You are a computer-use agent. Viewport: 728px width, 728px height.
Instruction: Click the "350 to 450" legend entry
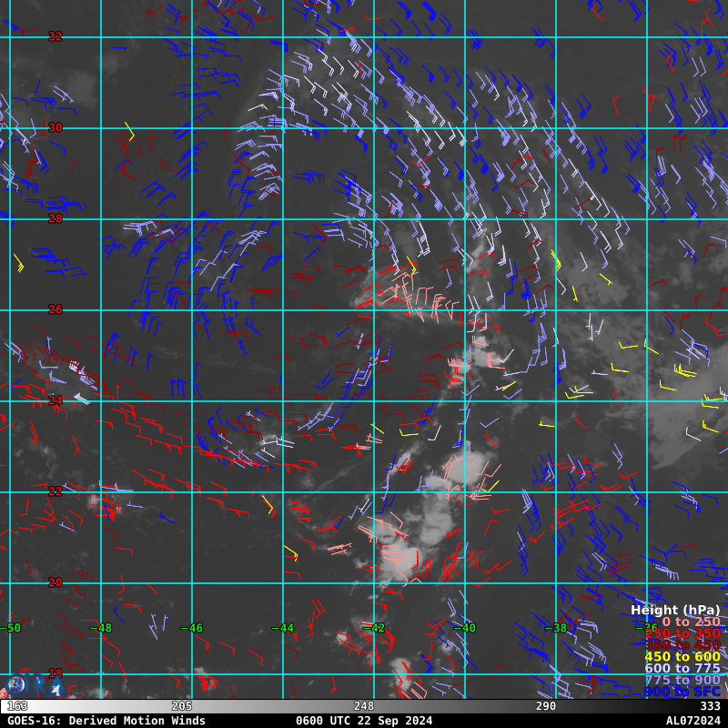point(682,645)
